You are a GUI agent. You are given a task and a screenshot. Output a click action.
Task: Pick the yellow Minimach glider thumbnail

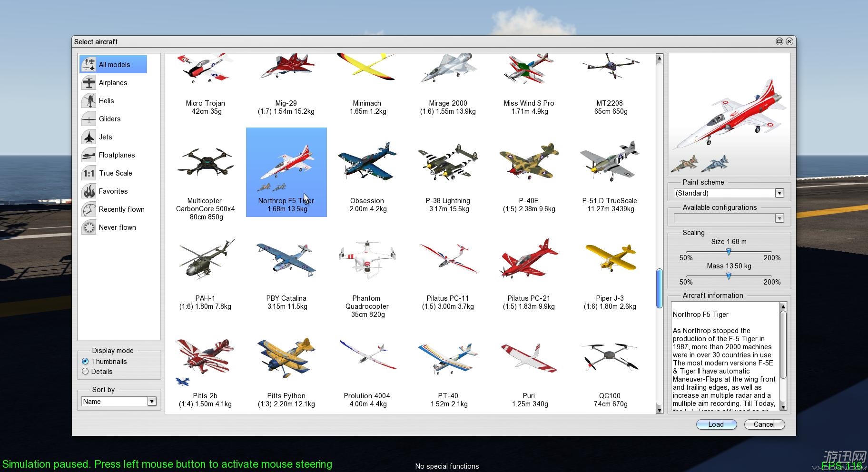[367, 67]
